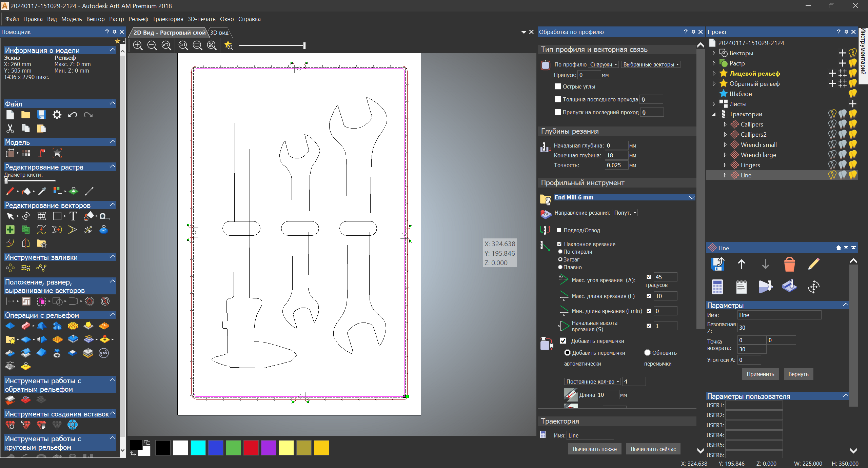Screen dimensions: 868x468
Task: Click the Применить button
Action: click(x=760, y=374)
